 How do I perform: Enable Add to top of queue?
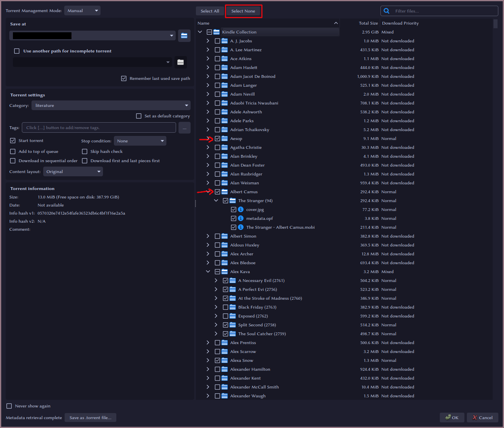click(x=13, y=151)
